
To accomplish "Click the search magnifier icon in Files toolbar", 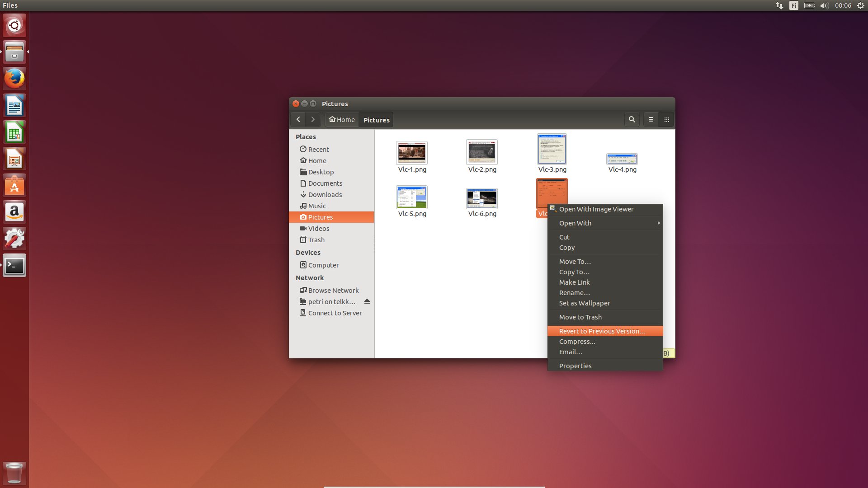I will click(x=632, y=120).
